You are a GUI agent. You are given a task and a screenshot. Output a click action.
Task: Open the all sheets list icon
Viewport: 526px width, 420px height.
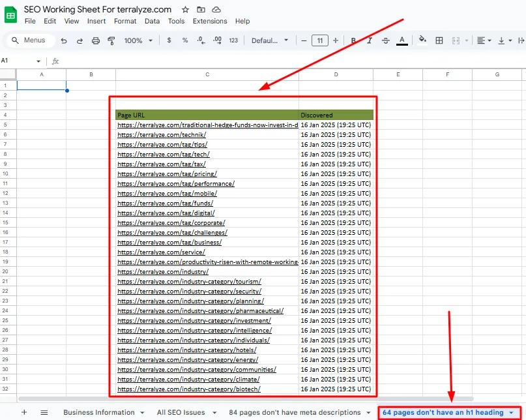pos(44,412)
